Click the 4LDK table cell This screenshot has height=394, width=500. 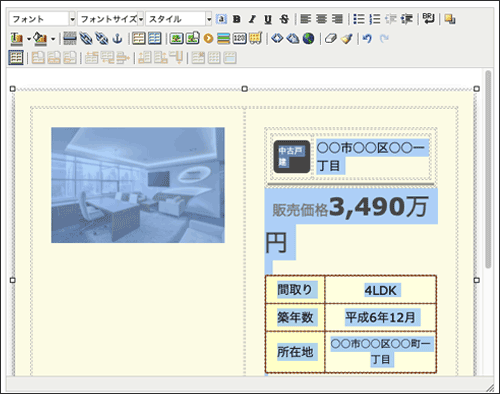tap(381, 290)
